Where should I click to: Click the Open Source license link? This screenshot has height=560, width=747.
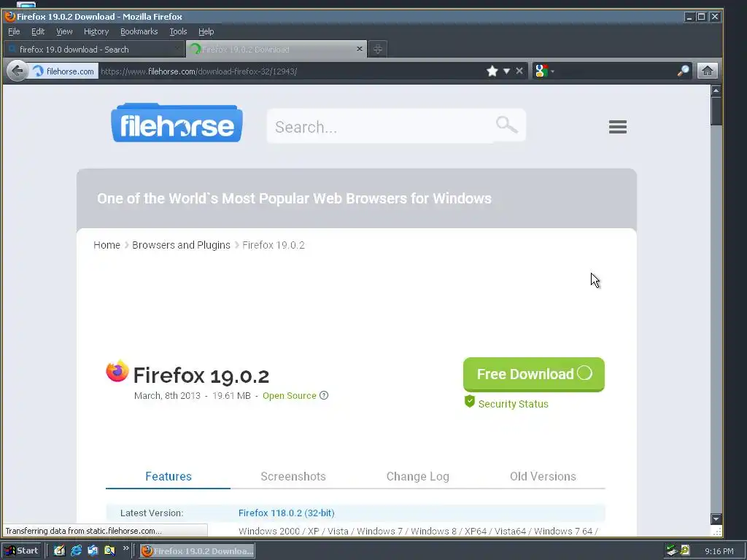[x=289, y=396]
